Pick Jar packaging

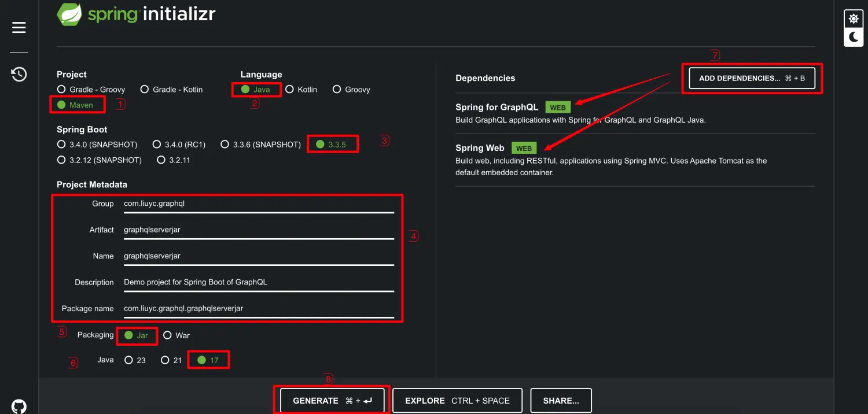(x=136, y=335)
